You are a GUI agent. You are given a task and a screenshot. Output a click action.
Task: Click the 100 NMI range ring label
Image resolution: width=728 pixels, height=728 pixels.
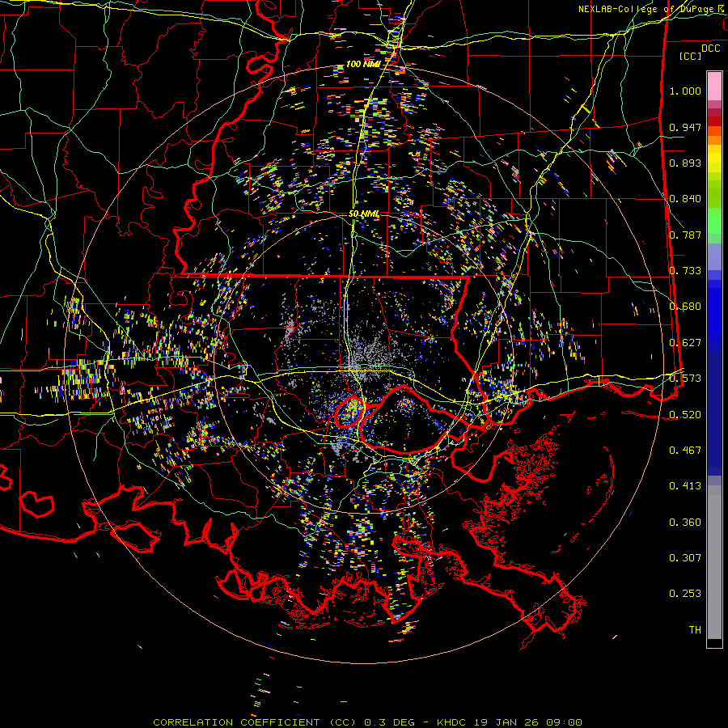tap(363, 64)
